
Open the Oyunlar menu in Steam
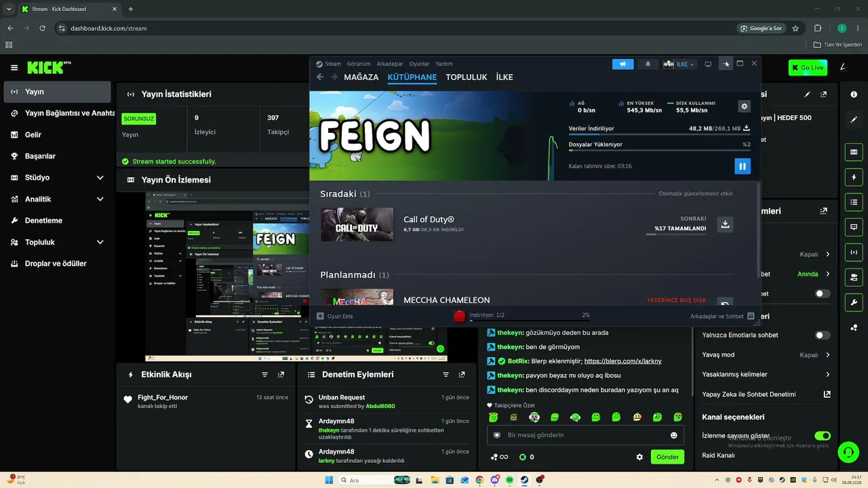[x=419, y=64]
